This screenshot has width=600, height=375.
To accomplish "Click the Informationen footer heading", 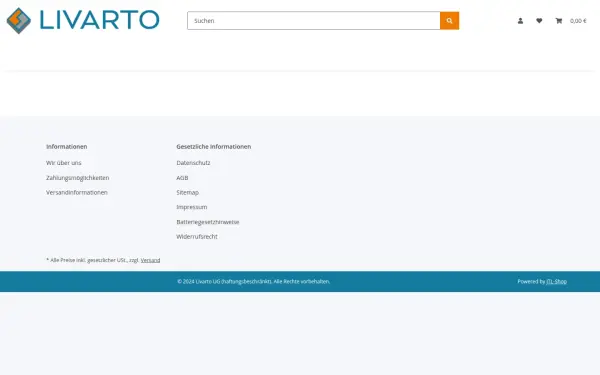I will point(67,147).
